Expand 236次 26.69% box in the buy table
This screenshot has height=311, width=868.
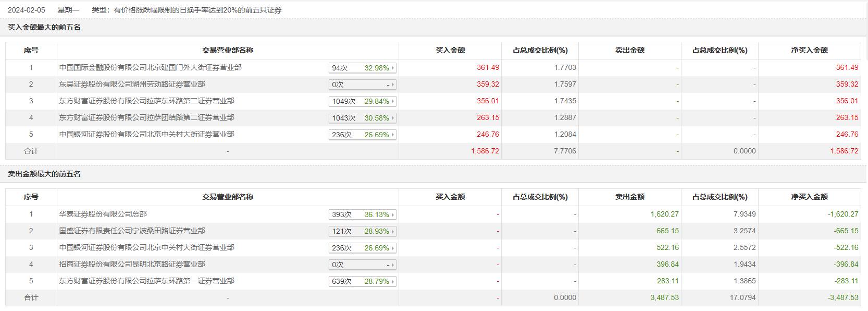[363, 135]
